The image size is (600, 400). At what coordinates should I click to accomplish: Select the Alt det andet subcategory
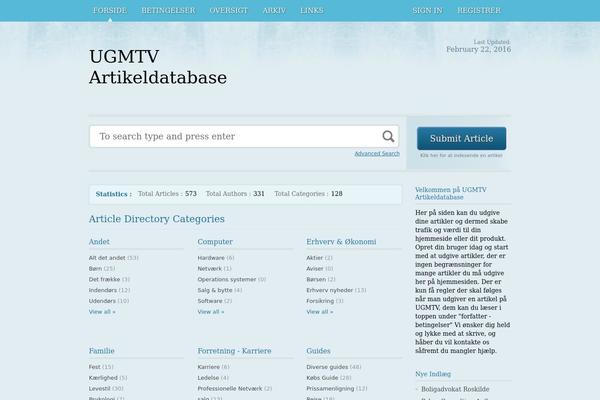tap(107, 258)
